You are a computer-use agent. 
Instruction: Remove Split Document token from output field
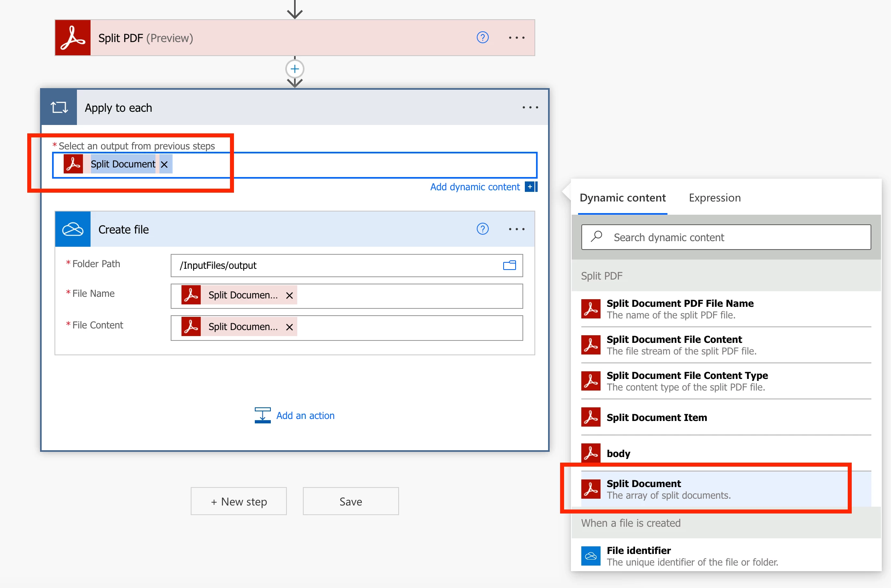pyautogui.click(x=164, y=164)
